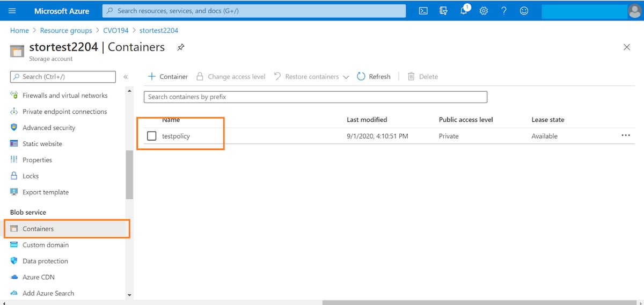Open Firewalls and virtual networks
The image size is (644, 305).
coord(64,96)
